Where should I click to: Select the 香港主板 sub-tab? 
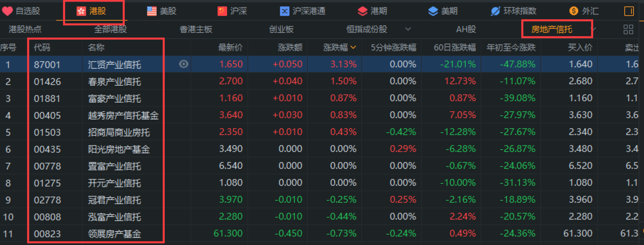click(x=196, y=29)
